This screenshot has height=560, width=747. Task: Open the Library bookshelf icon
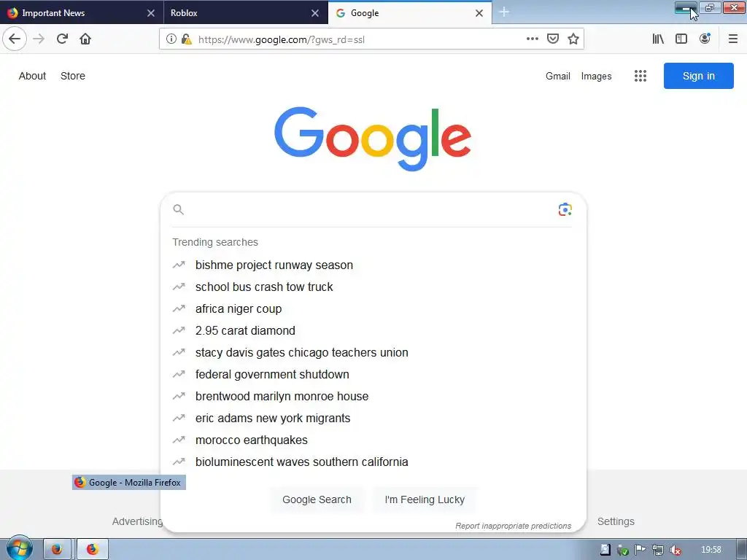(x=658, y=39)
